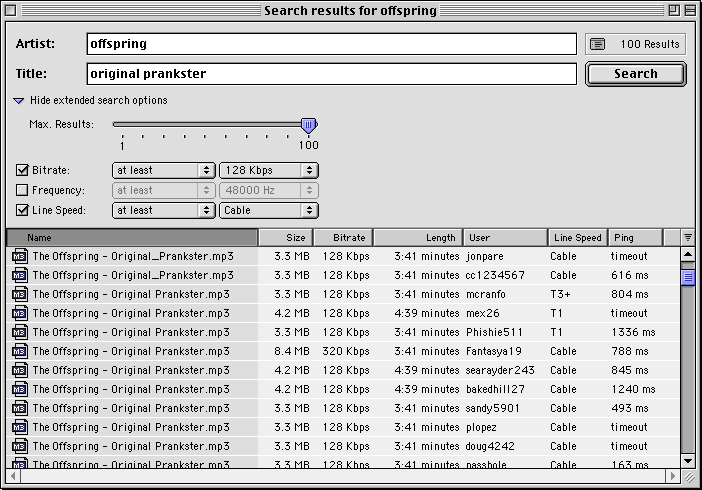This screenshot has width=702, height=490.
Task: Sort results by the Ping column header
Action: (x=635, y=238)
